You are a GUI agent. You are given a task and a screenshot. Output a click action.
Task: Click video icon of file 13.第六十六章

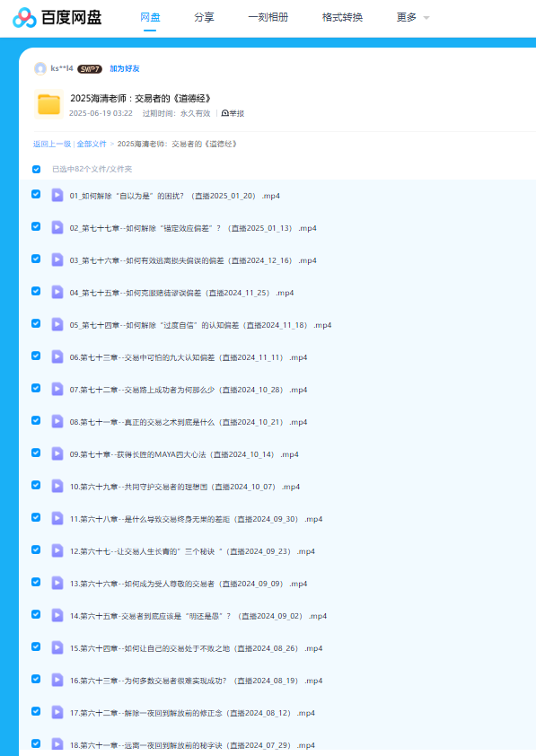pos(57,583)
